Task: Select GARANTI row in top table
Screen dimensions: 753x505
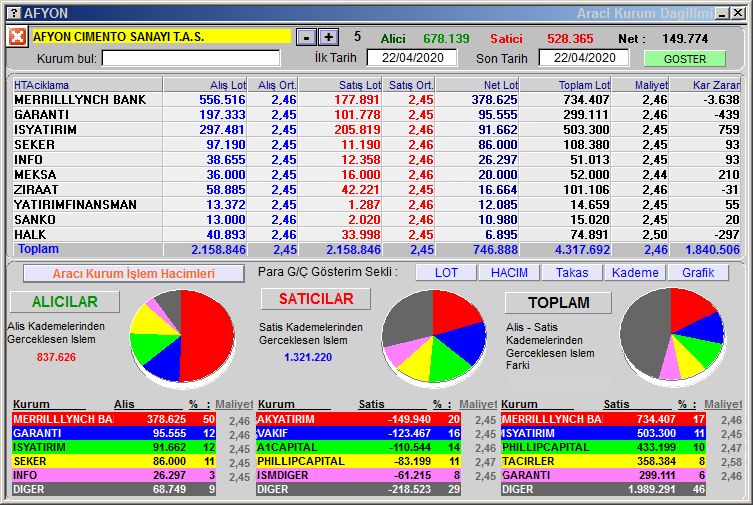Action: (376, 115)
